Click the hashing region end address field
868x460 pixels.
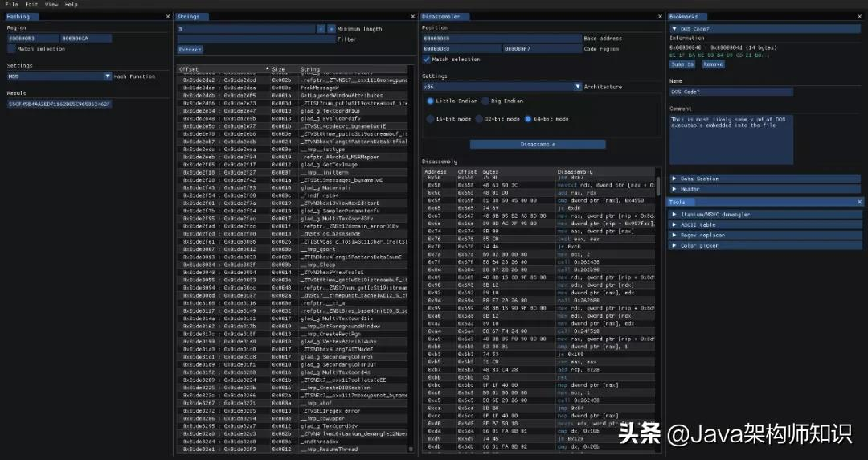pyautogui.click(x=86, y=39)
